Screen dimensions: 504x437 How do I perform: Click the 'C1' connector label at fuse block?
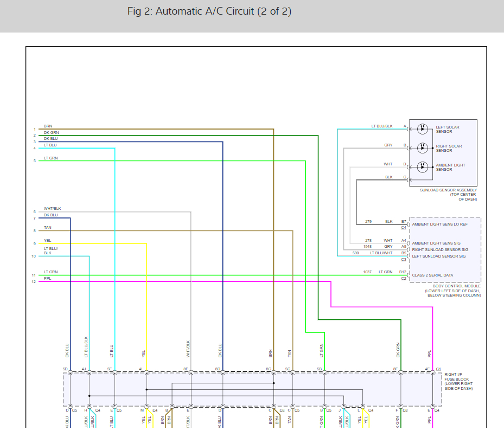click(438, 369)
